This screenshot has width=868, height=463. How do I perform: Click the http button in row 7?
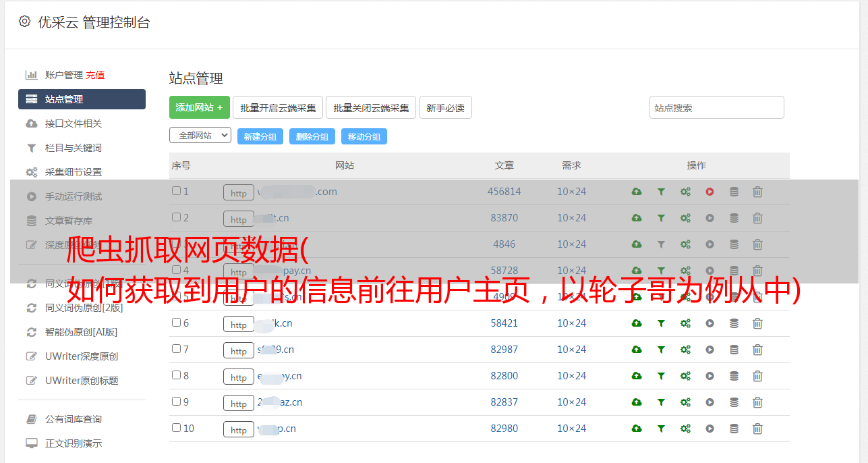click(239, 351)
